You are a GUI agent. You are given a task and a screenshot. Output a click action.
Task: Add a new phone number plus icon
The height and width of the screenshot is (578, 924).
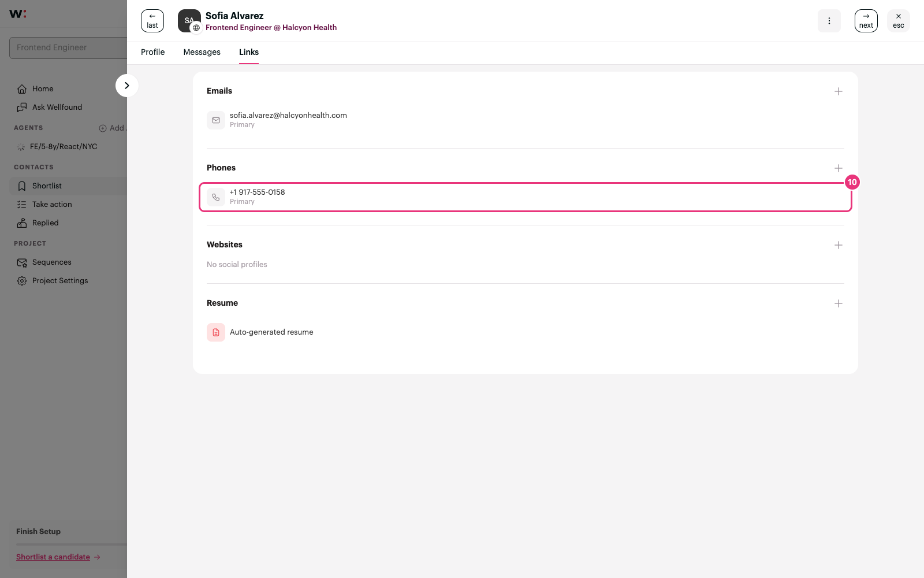pyautogui.click(x=839, y=168)
